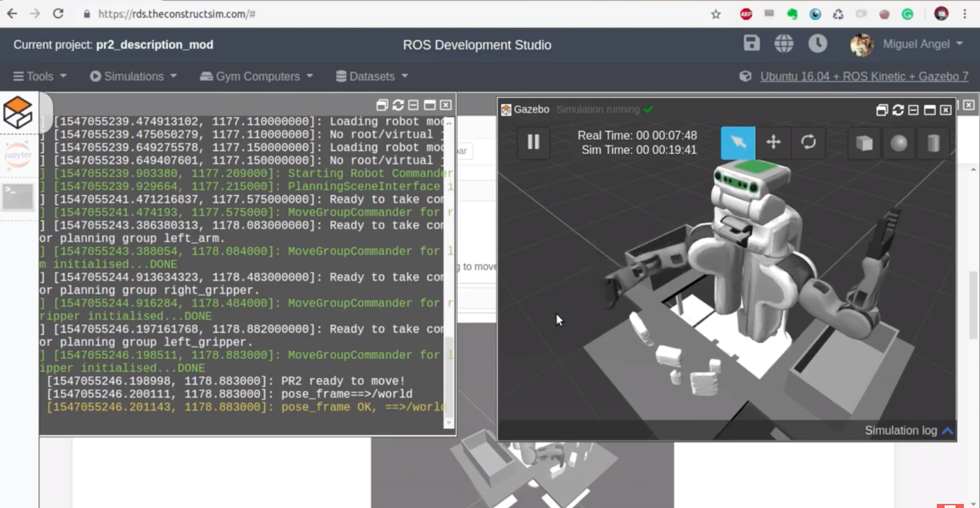Screen dimensions: 980x508
Task: Open the Chrome three-dot menu
Action: click(x=965, y=14)
